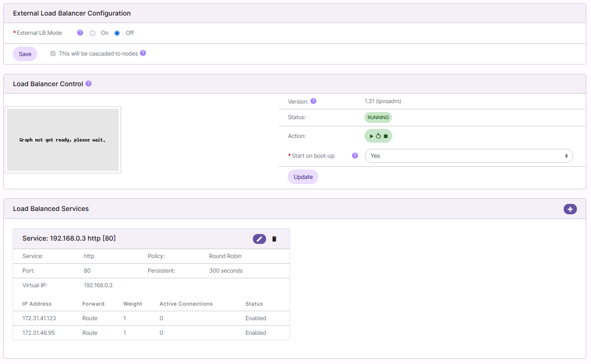The height and width of the screenshot is (364, 591).
Task: Restart the load balancer using the restart icon
Action: pos(378,136)
